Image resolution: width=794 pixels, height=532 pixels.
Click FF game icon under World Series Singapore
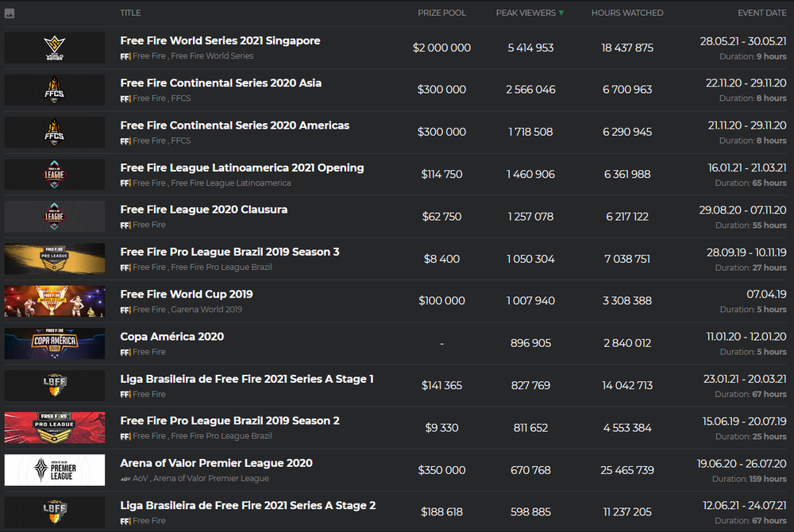[x=125, y=56]
